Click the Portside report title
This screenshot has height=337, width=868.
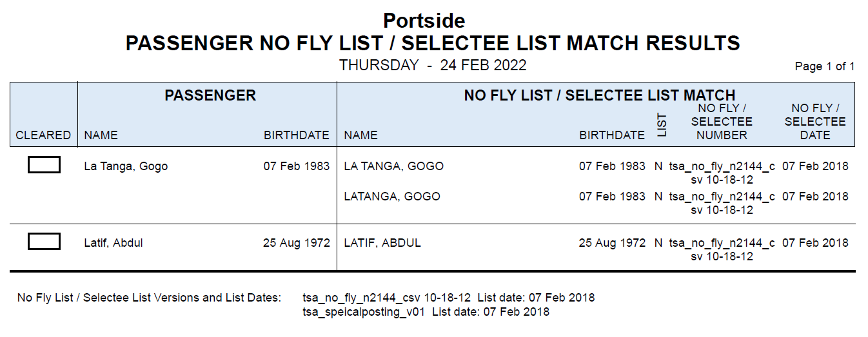(424, 21)
